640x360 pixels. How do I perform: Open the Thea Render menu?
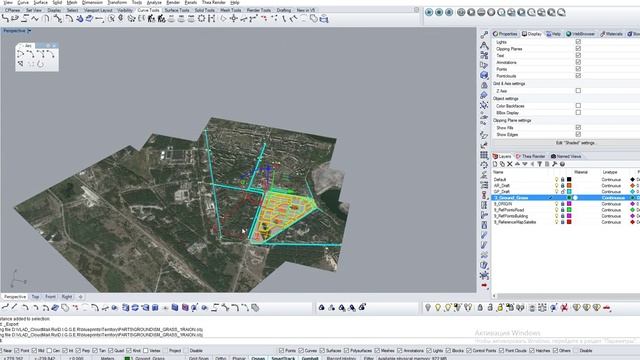tap(213, 2)
